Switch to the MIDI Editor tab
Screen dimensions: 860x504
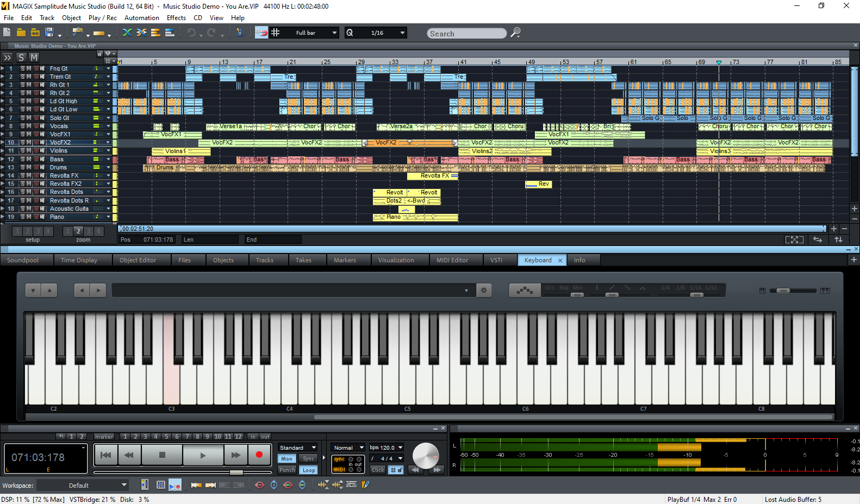(x=452, y=260)
